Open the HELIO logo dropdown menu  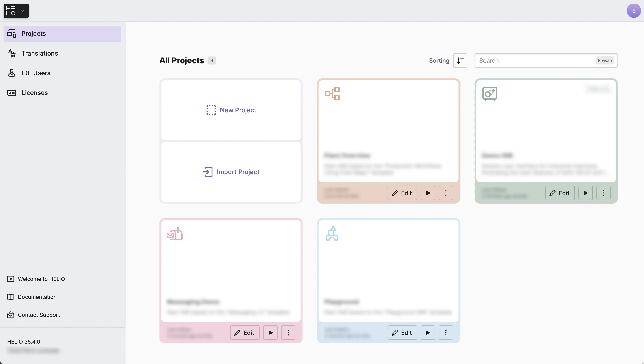(16, 11)
